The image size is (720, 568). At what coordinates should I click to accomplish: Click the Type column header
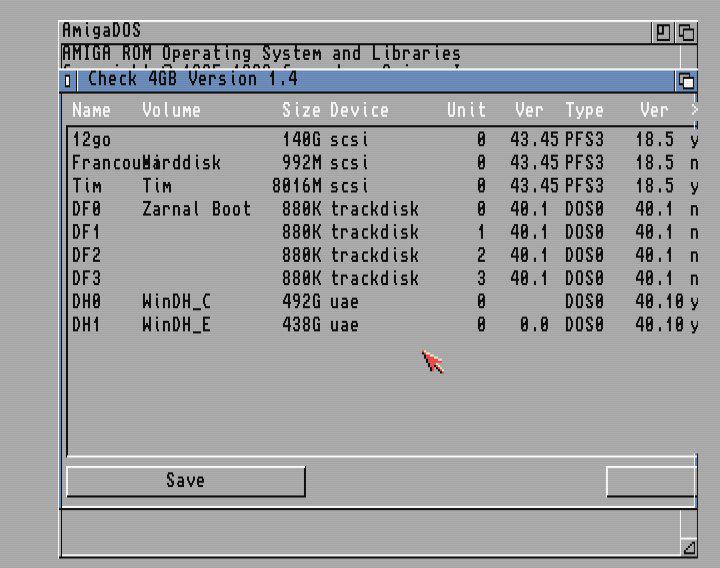point(584,110)
